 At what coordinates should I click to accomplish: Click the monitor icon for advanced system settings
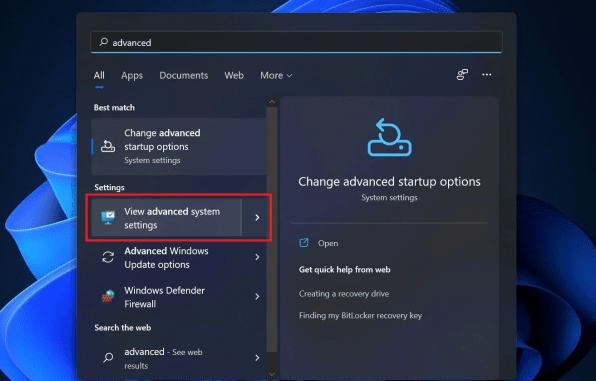click(108, 217)
